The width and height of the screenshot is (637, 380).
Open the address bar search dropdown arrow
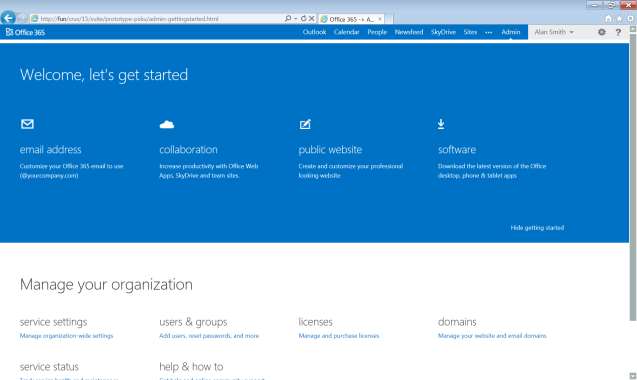coord(295,19)
